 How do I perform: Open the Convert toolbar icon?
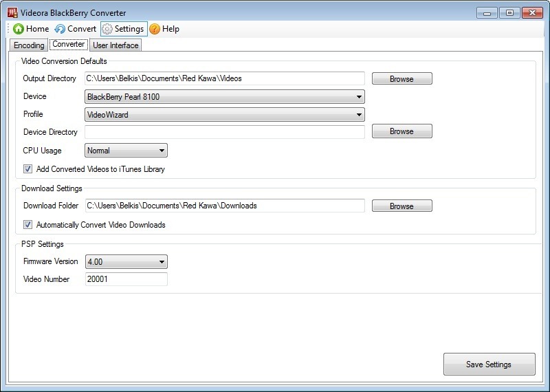tap(60, 29)
